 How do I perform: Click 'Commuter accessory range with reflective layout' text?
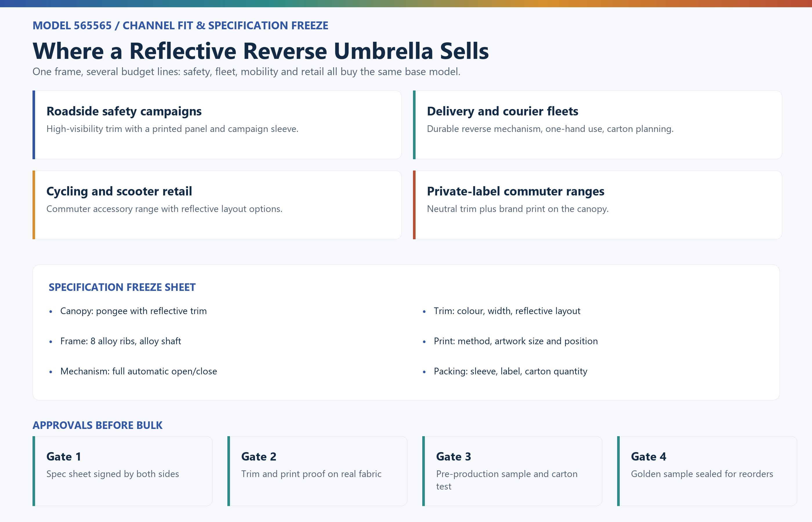click(164, 209)
